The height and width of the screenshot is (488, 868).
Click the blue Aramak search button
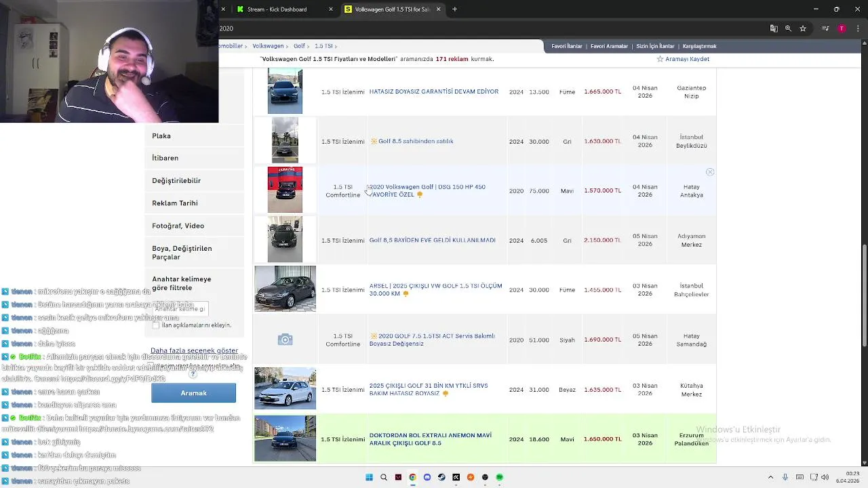tap(194, 393)
